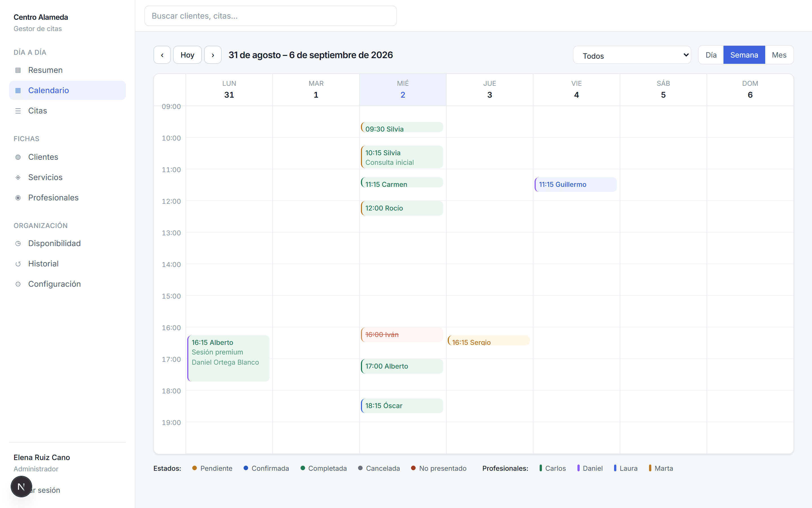Click the Profesionales sidebar icon
The height and width of the screenshot is (508, 812).
point(18,198)
